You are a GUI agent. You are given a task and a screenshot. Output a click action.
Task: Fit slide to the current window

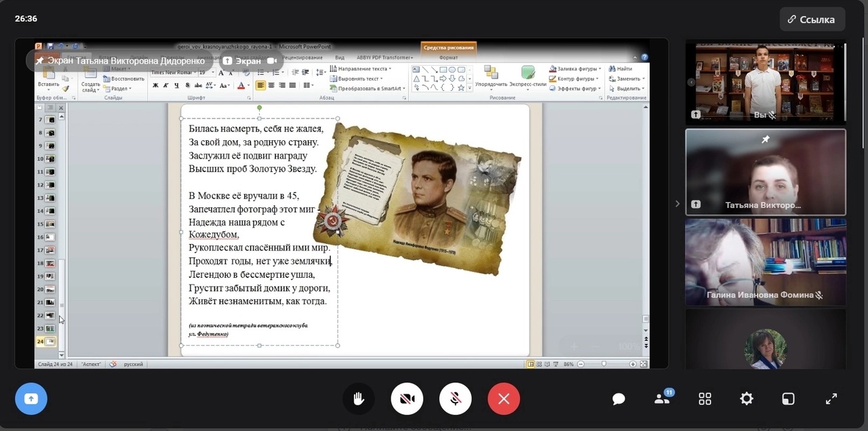coord(643,364)
